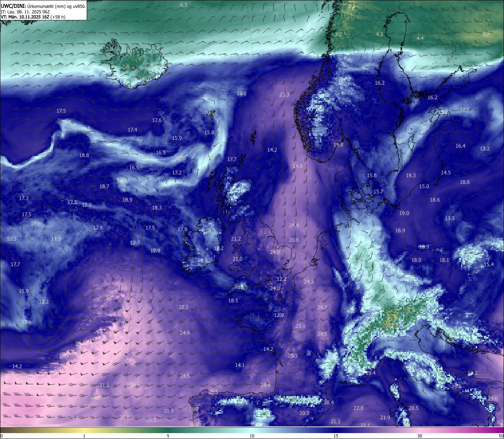Click the color scale tick labeled 50
This screenshot has height=439, width=504.
tap(501, 436)
